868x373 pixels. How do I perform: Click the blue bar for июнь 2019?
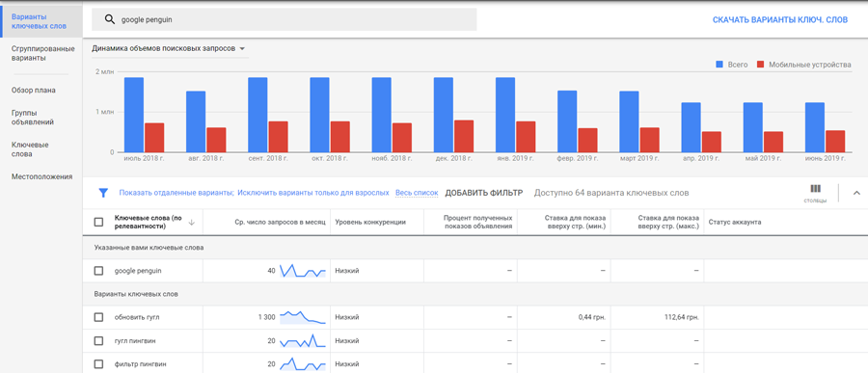pyautogui.click(x=815, y=127)
